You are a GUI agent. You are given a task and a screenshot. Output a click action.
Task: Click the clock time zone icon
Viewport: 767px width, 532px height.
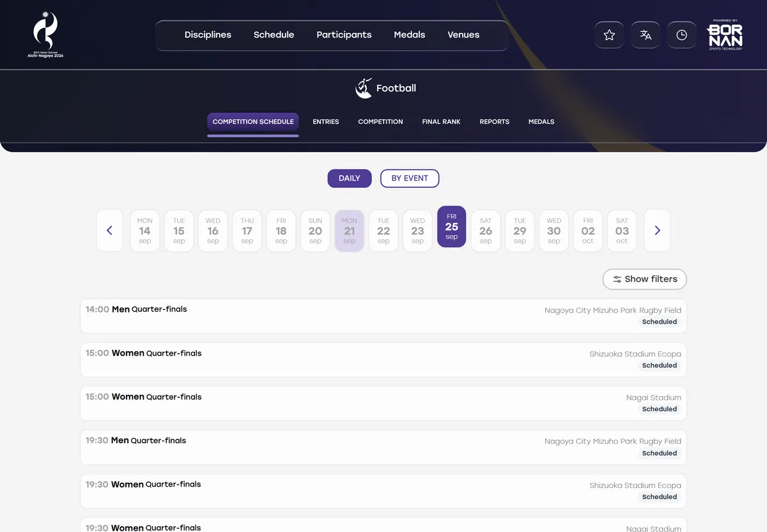tap(682, 35)
